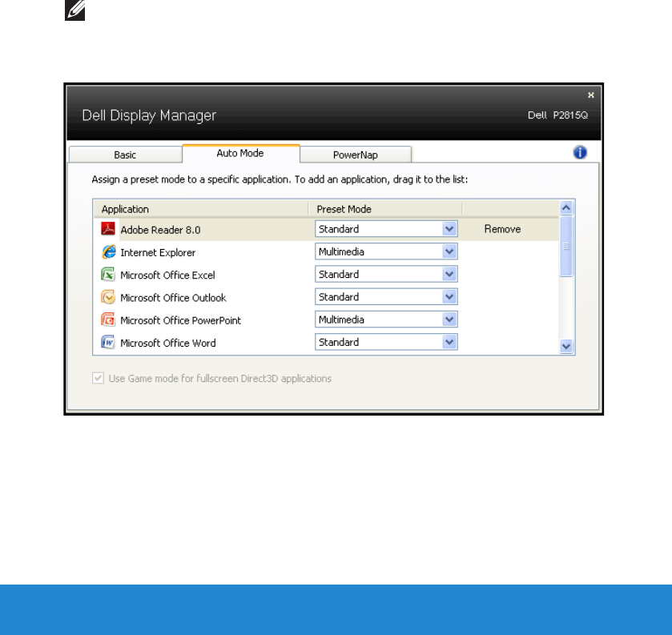
Task: Select the Microsoft Office Word row text
Action: pos(168,344)
